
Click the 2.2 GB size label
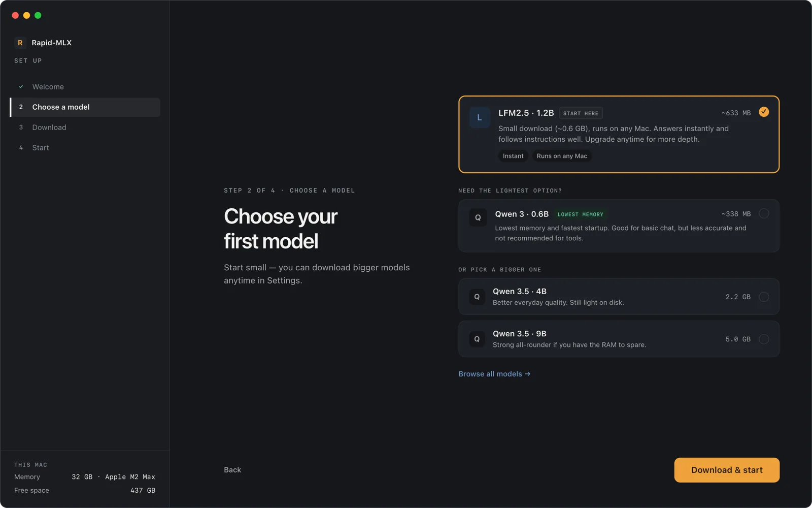tap(738, 297)
